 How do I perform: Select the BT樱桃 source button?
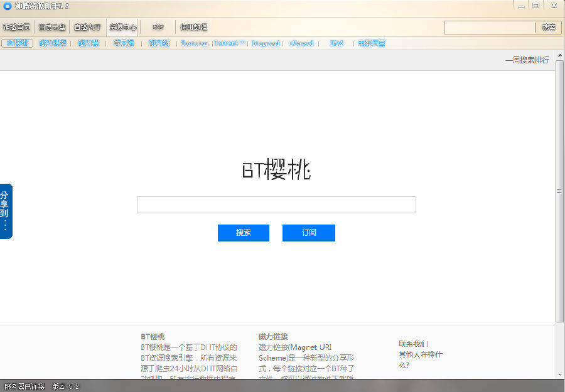point(17,43)
